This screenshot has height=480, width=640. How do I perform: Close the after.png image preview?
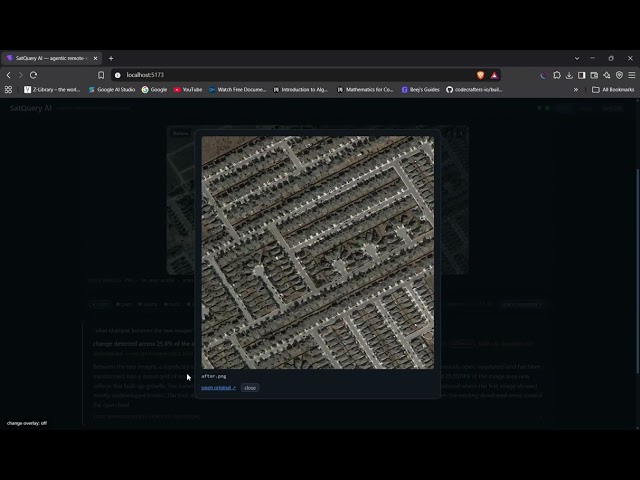pos(250,388)
